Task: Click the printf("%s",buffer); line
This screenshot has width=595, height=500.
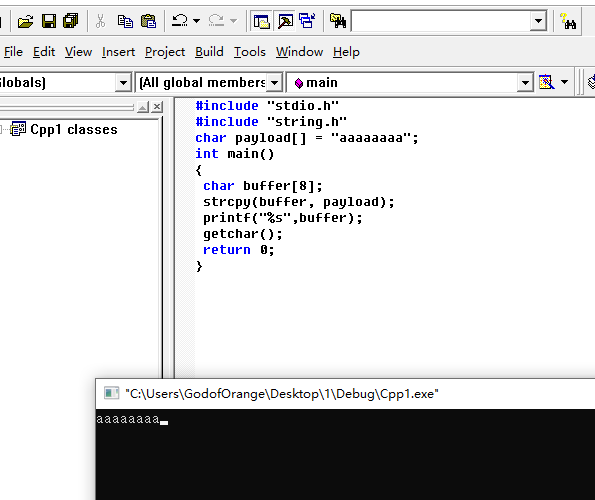Action: click(283, 218)
